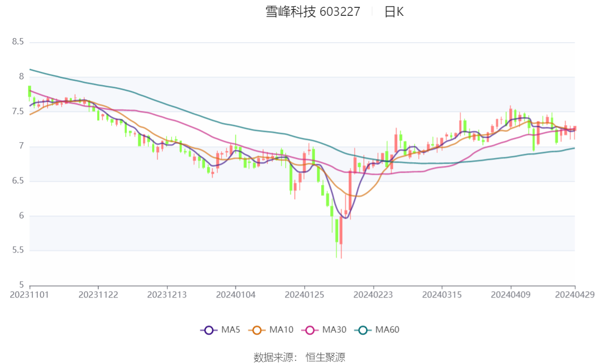The width and height of the screenshot is (599, 364).
Task: Toggle the MA60 teal legend circle
Action: 363,330
